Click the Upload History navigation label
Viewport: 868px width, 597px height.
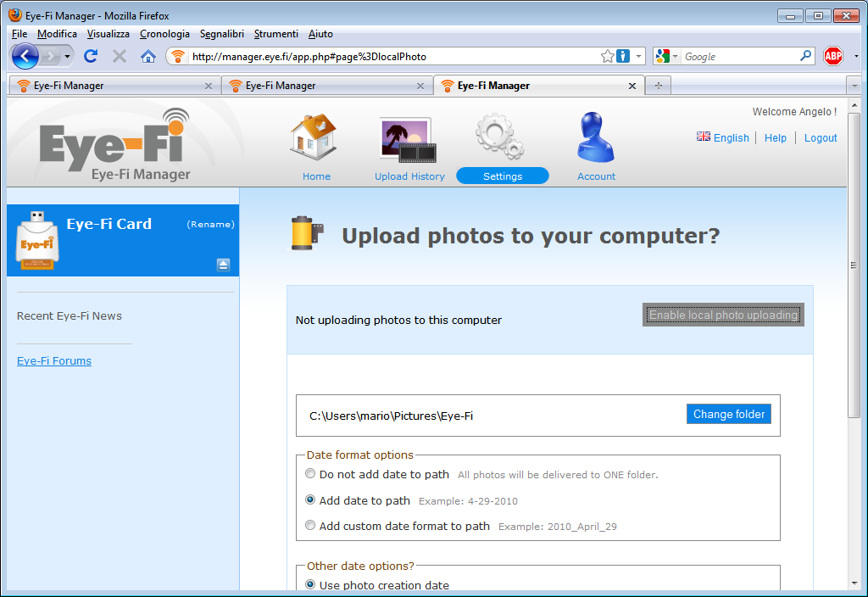(x=409, y=176)
